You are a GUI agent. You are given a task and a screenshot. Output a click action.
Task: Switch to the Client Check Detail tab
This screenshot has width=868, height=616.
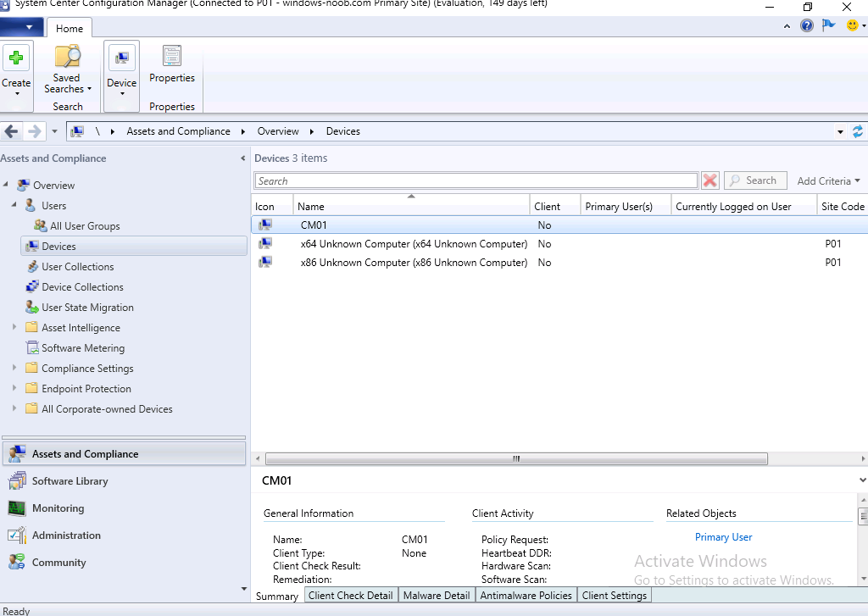[350, 596]
